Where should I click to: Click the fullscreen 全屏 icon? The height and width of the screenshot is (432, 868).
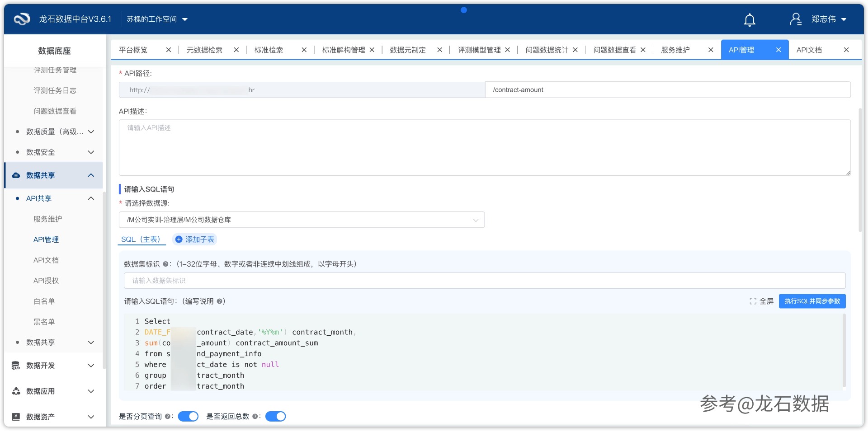753,301
